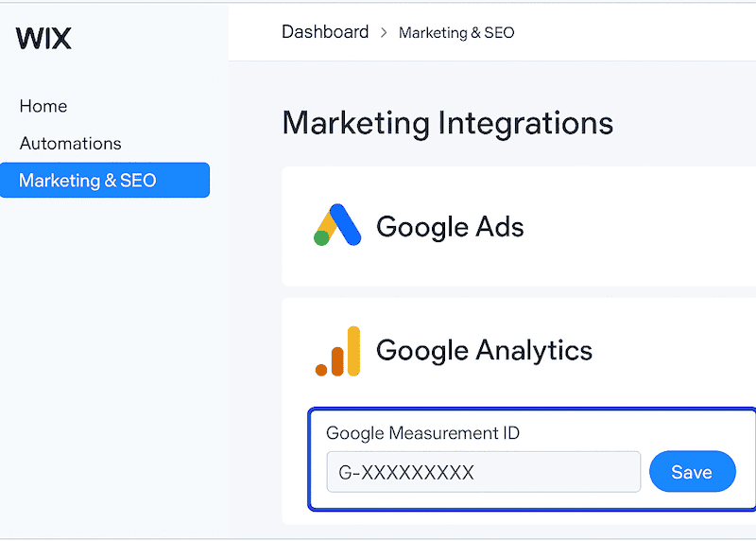The height and width of the screenshot is (541, 756).
Task: Click the Marketing & SEO breadcrumb
Action: tap(456, 32)
